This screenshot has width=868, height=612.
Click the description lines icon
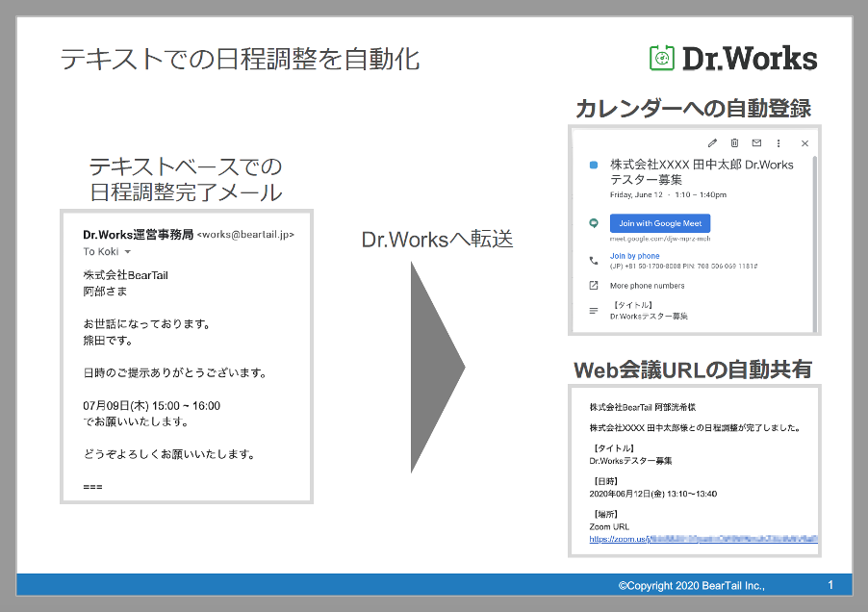click(594, 311)
